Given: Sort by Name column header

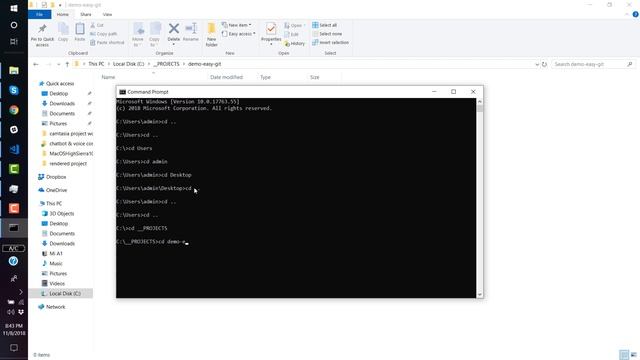Looking at the screenshot, I should click(x=108, y=77).
